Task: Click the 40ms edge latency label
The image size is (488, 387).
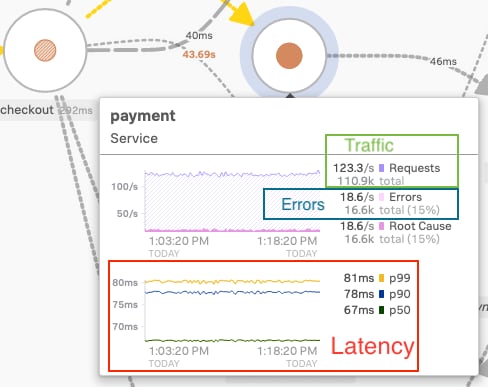Action: point(199,35)
